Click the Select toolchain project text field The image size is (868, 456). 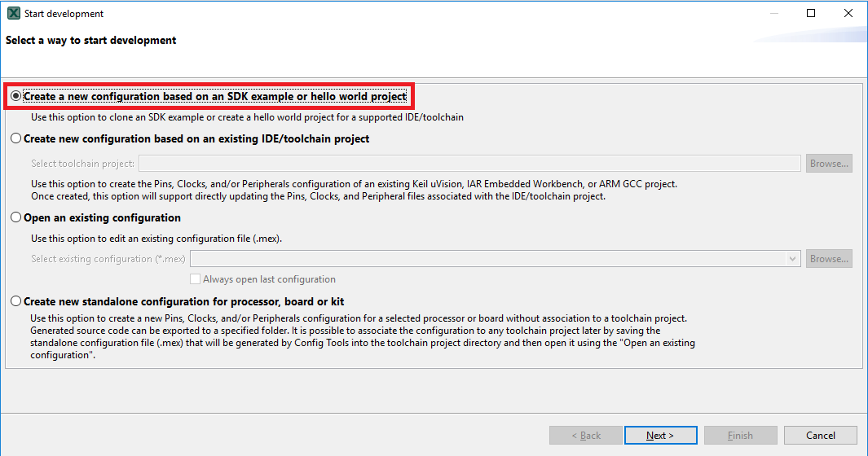coord(469,164)
